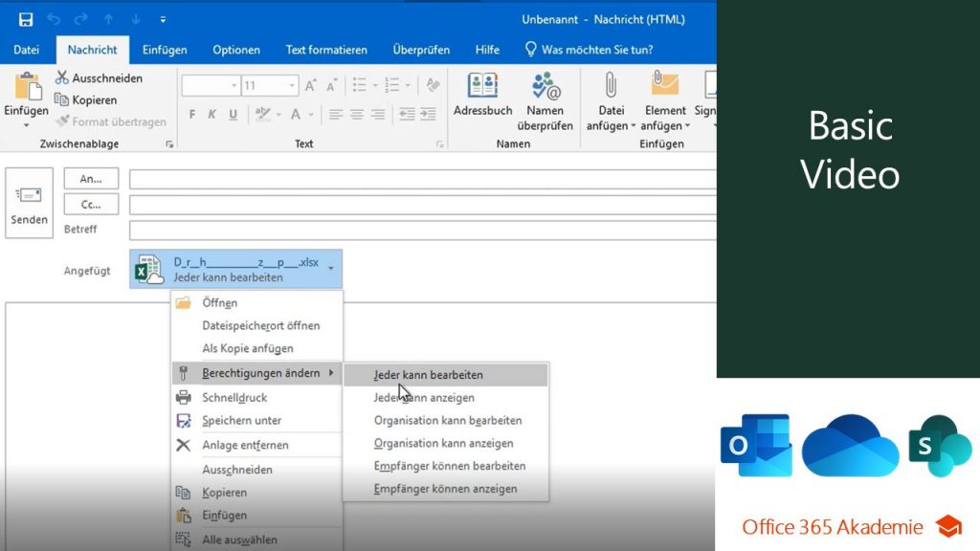Select 'Organisation kann bearbeiten' permission

point(446,421)
